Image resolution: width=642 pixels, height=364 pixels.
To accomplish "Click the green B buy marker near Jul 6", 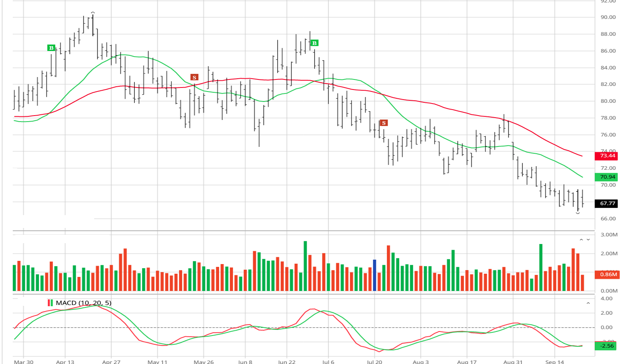I will tap(315, 43).
